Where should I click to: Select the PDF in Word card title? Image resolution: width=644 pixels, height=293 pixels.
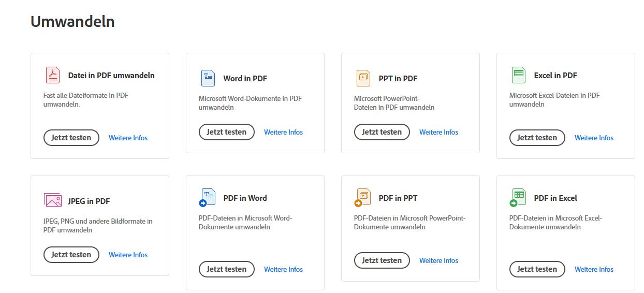tap(245, 198)
